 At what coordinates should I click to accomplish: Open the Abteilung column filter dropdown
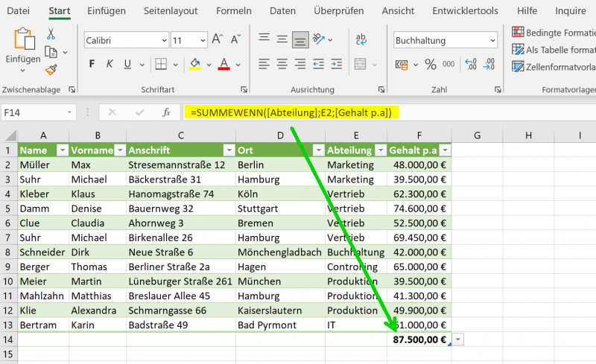click(380, 150)
